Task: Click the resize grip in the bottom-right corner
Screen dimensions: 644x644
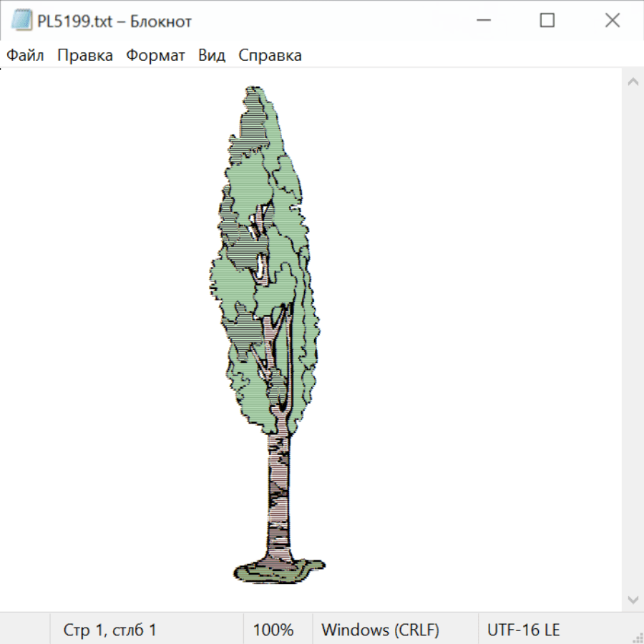Action: click(637, 637)
